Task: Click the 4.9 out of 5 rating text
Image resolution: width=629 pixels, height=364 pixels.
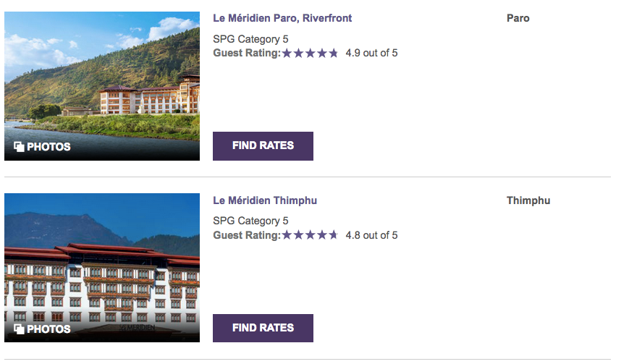Action: click(x=371, y=53)
